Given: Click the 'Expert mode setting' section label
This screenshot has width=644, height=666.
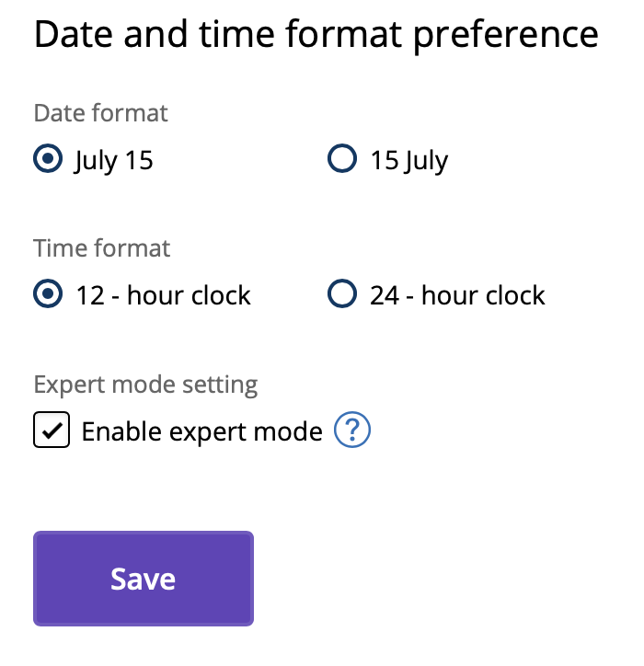Looking at the screenshot, I should [145, 385].
